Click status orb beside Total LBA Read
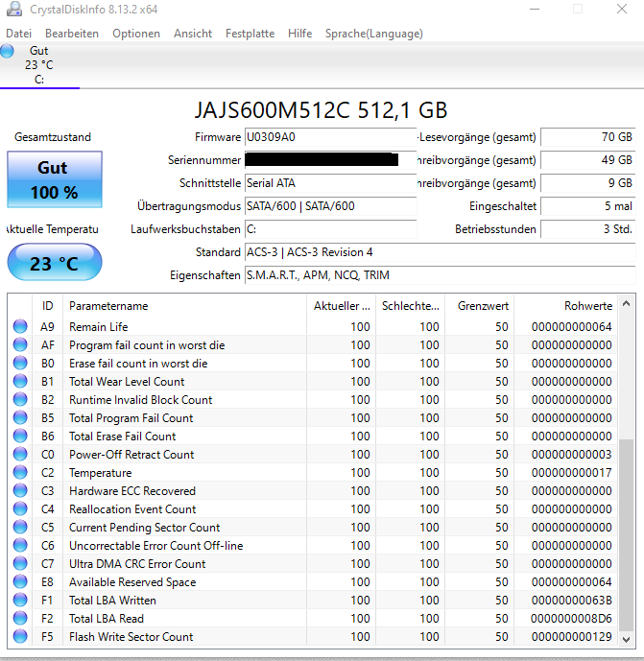 (x=20, y=619)
